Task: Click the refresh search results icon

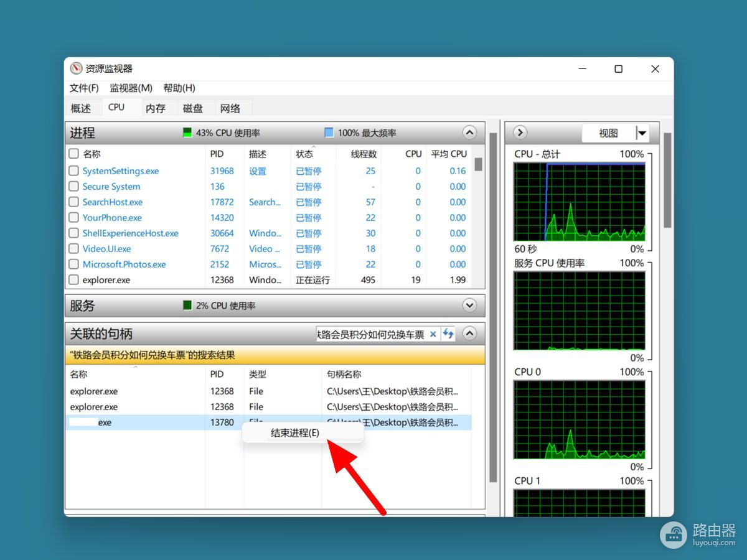Action: click(x=448, y=334)
